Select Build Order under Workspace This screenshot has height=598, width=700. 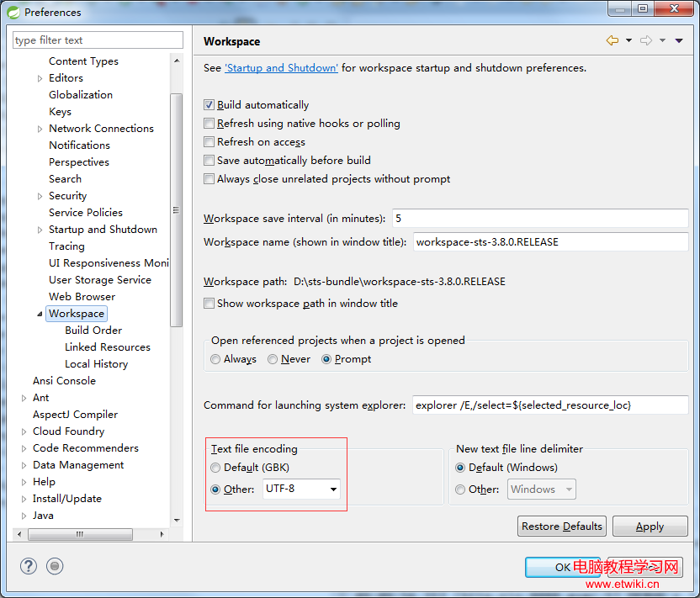pos(93,331)
